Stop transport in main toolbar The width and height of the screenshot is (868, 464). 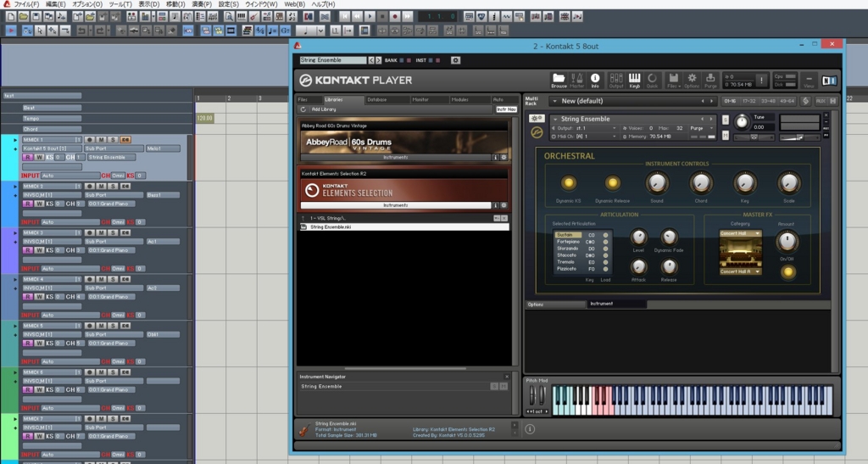pyautogui.click(x=382, y=17)
